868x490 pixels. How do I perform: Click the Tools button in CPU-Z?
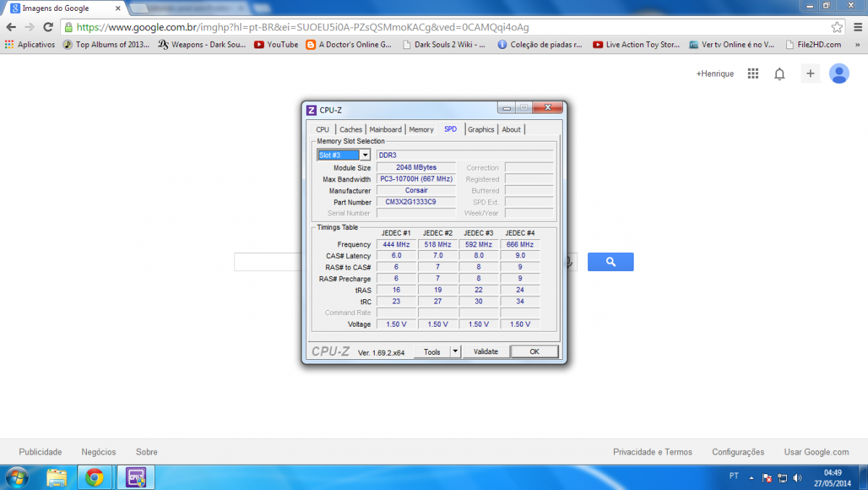point(432,352)
